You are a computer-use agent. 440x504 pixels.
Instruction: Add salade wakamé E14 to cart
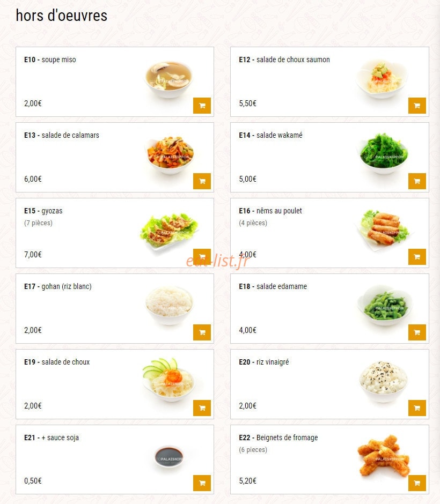(417, 181)
